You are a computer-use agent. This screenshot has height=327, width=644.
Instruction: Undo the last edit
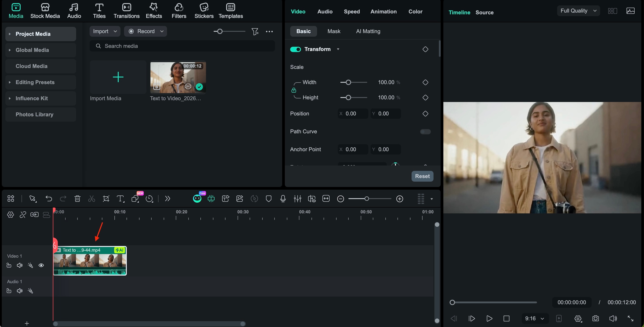coord(49,199)
